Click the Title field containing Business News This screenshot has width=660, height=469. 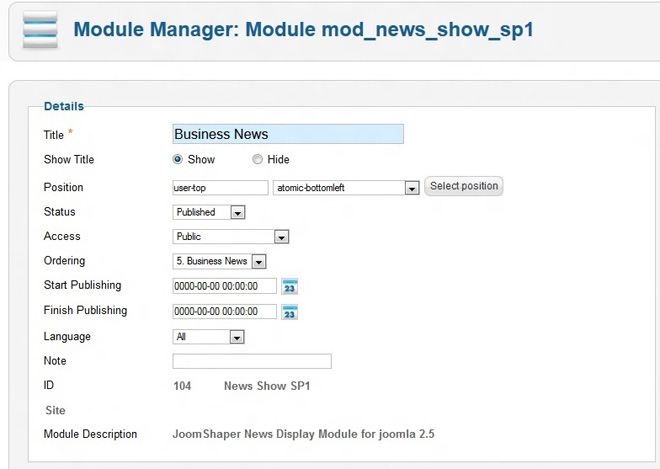(x=288, y=134)
